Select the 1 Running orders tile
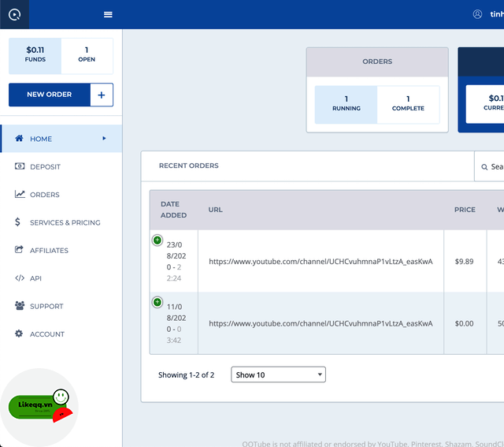504x447 pixels. pos(346,105)
